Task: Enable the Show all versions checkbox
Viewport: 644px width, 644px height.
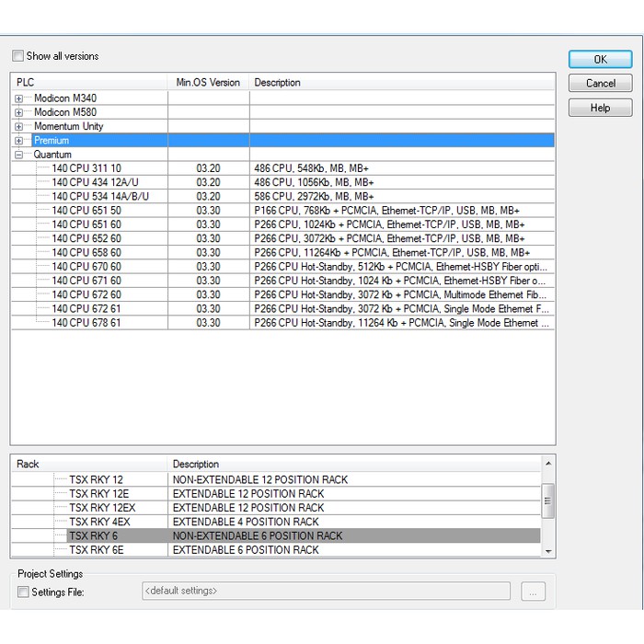Action: coord(18,56)
